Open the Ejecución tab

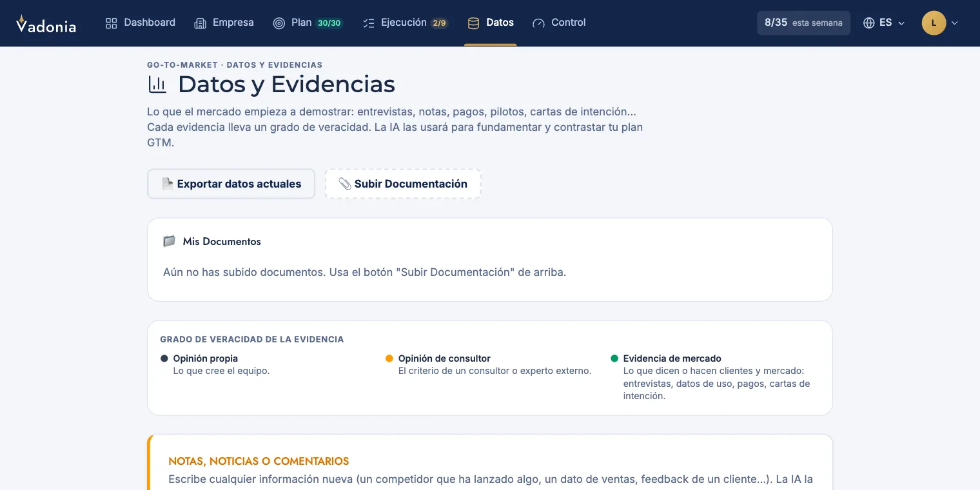click(x=406, y=23)
